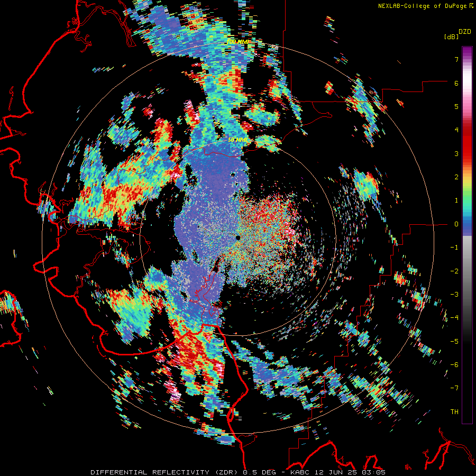
Task: Select the -3 tick label on the scale
Action: click(x=454, y=295)
